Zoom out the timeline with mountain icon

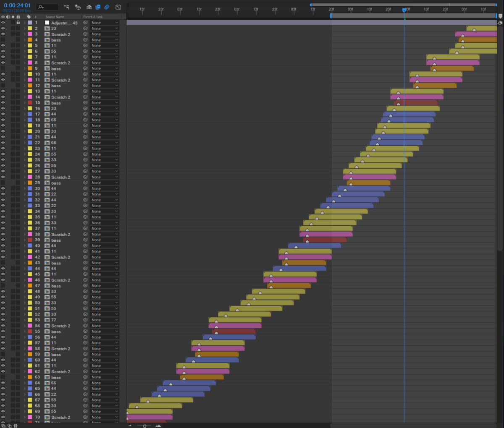(x=130, y=425)
